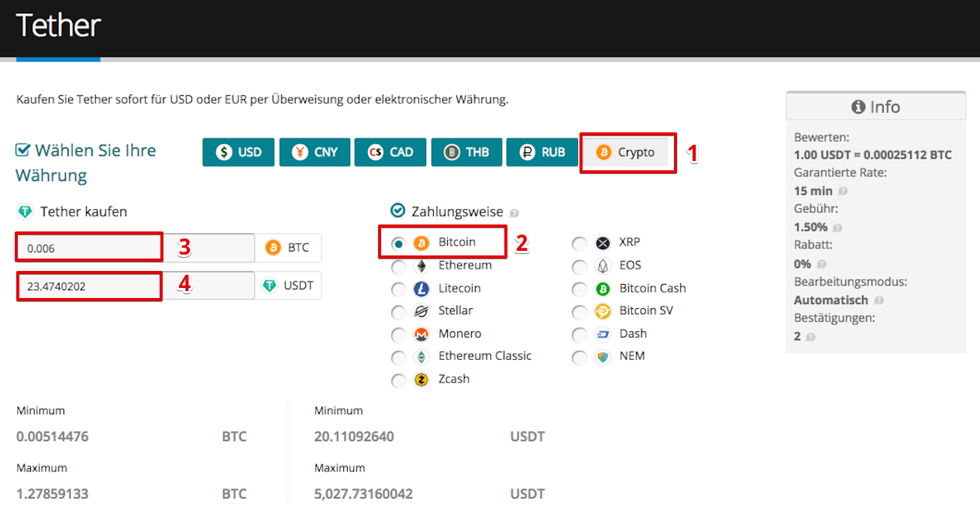Pick the Monero radio button

click(398, 335)
